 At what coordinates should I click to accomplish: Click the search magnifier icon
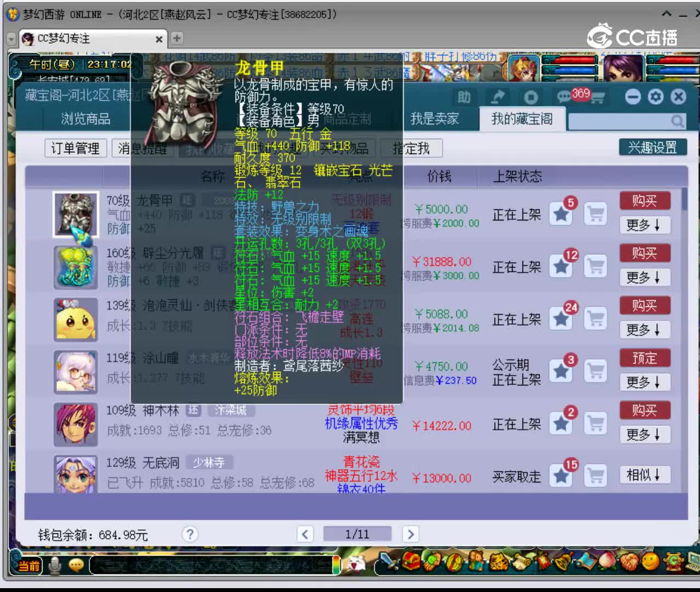coord(678,121)
